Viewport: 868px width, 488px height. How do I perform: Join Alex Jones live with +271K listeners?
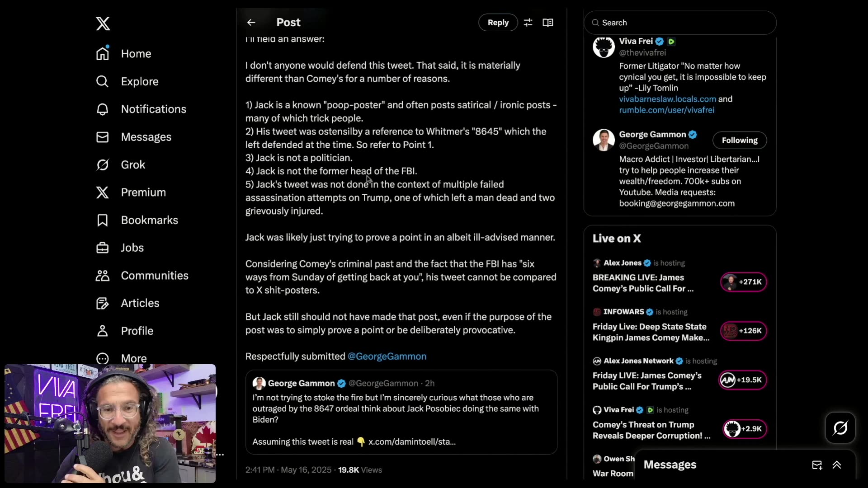click(743, 282)
